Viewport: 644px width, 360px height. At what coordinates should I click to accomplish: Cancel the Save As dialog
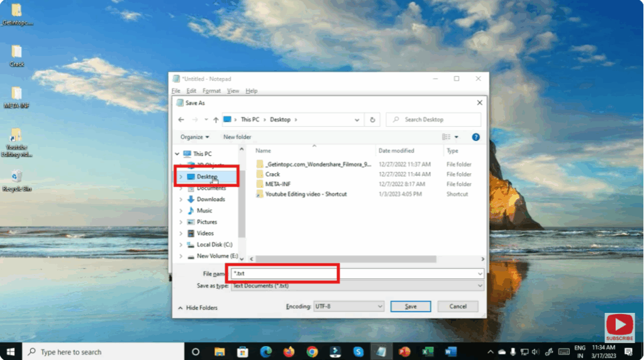[458, 306]
